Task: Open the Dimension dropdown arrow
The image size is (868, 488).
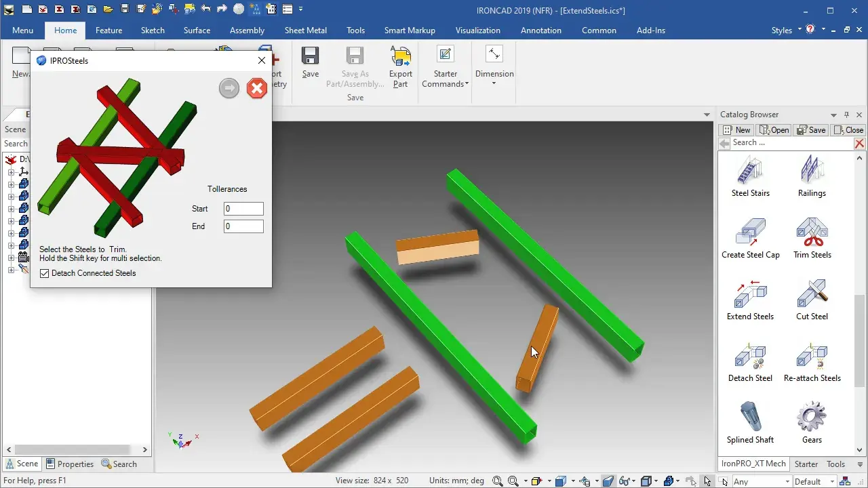Action: tap(494, 83)
